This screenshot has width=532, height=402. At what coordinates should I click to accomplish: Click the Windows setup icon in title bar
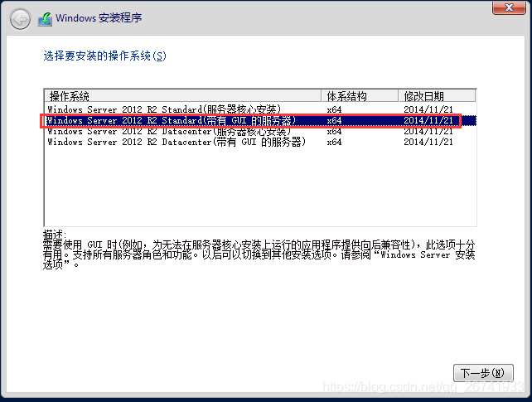point(45,19)
